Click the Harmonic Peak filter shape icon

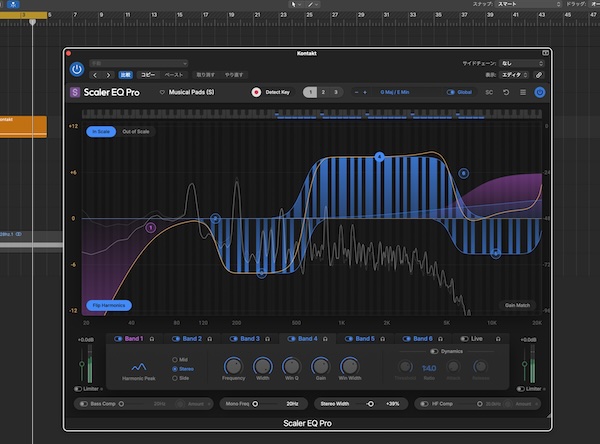[x=139, y=367]
